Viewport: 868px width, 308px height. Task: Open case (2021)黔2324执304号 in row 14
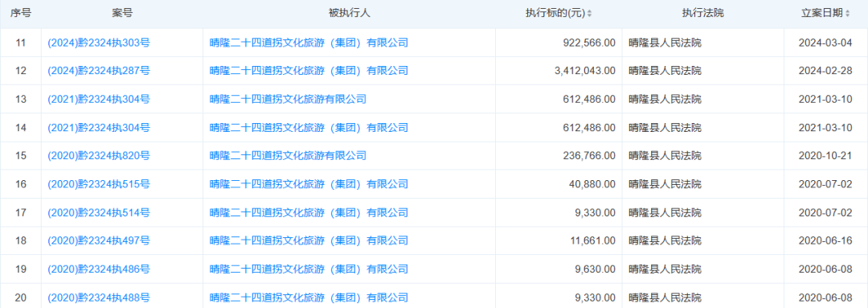pos(99,128)
